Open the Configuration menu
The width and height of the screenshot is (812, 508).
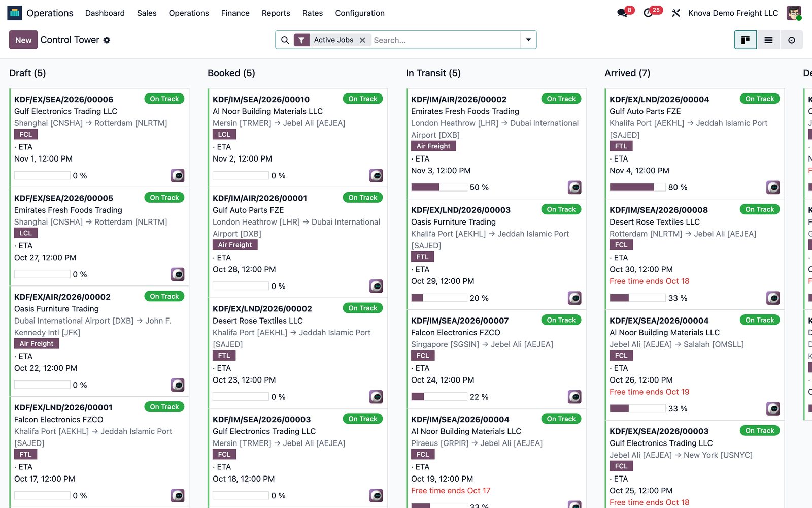[360, 13]
